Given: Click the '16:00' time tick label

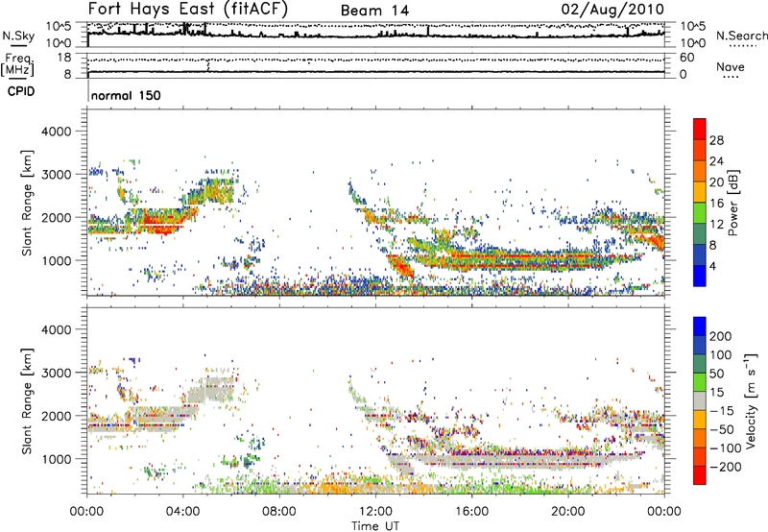Looking at the screenshot, I should pos(471,512).
